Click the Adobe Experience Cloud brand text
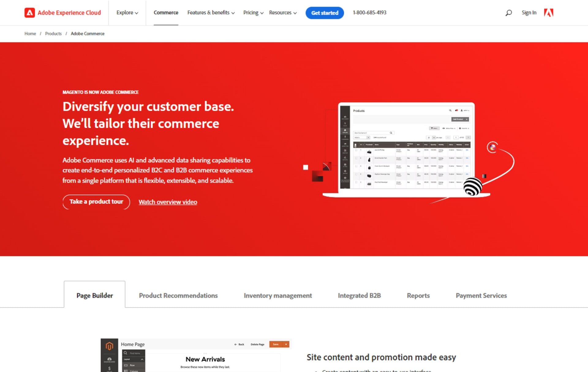Viewport: 588px width, 372px height. coord(69,13)
